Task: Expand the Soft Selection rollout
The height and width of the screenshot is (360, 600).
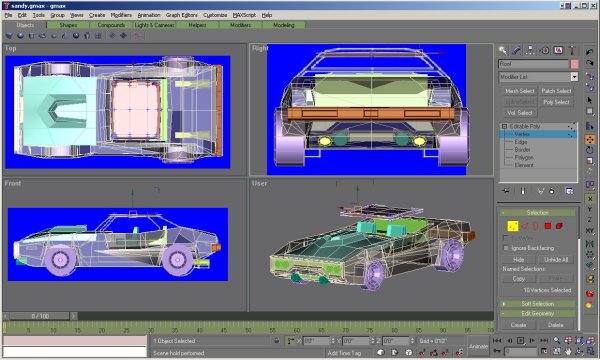Action: pyautogui.click(x=538, y=304)
